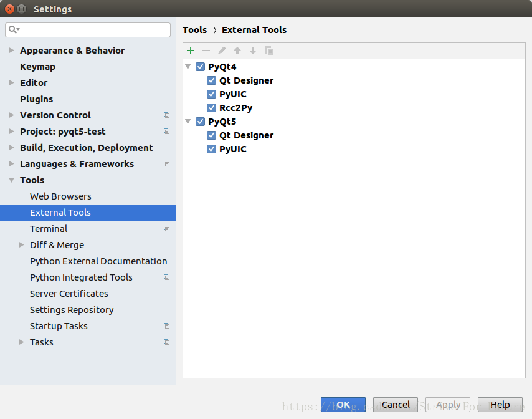Click the Apply button
This screenshot has height=419, width=532.
(447, 405)
